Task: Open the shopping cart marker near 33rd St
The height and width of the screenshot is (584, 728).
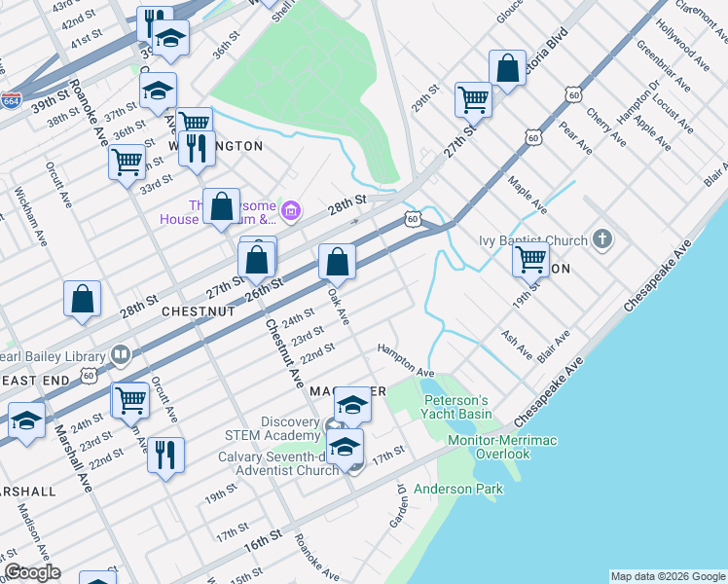Action: tap(127, 163)
